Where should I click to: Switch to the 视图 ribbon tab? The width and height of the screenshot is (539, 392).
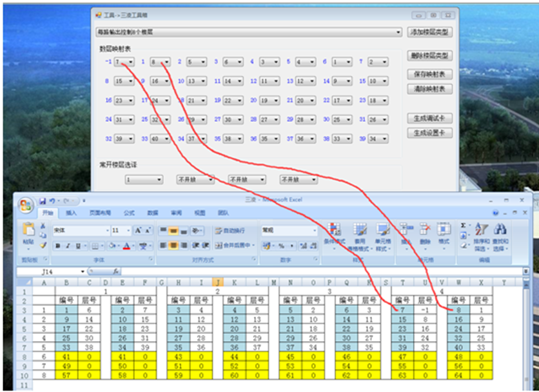point(200,213)
